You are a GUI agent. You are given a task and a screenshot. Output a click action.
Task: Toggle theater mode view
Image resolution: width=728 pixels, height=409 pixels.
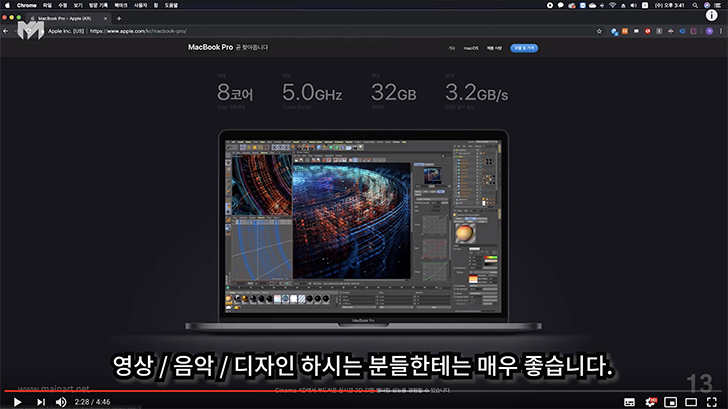click(x=691, y=402)
